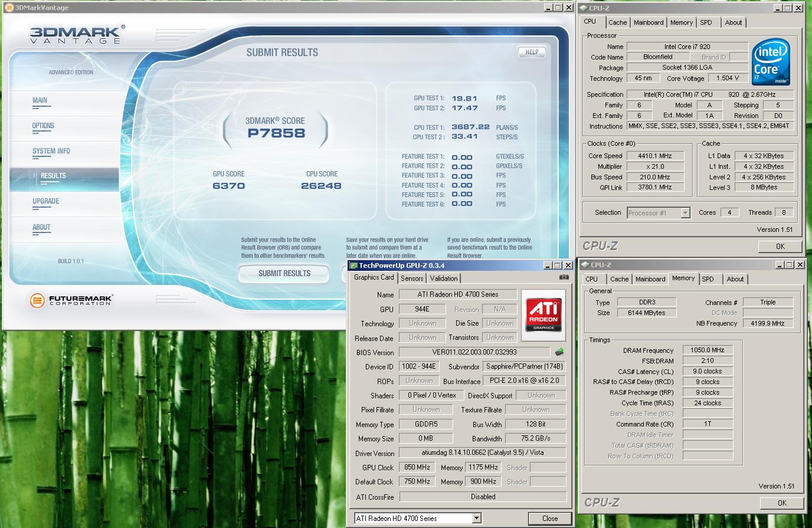This screenshot has width=812, height=528.
Task: Open Mainboard tab in upper CPU-Z window
Action: pyautogui.click(x=649, y=22)
